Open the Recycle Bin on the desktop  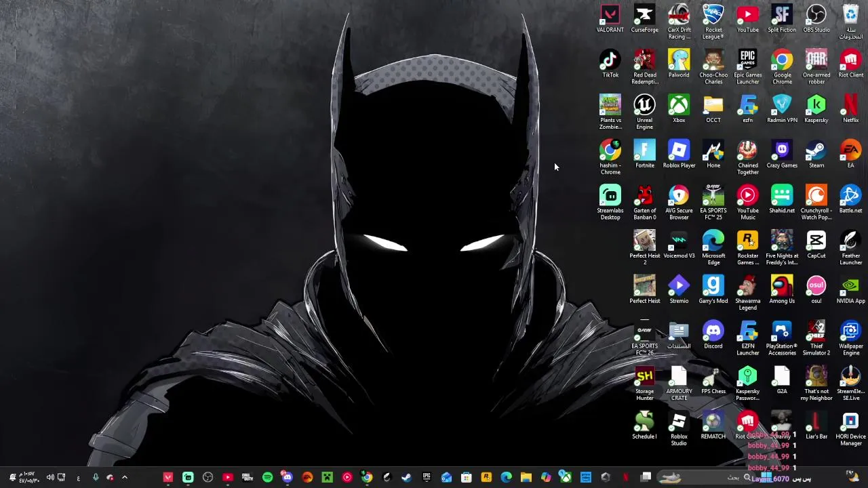coord(850,22)
